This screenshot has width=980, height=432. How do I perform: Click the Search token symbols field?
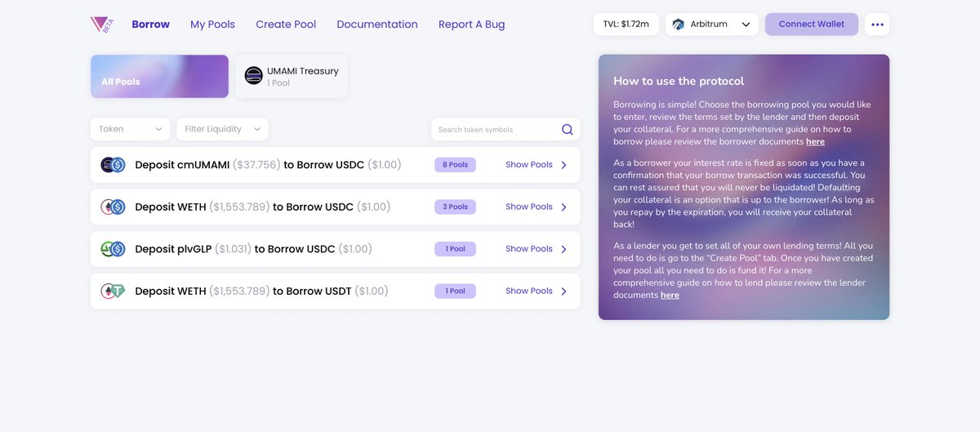click(x=506, y=129)
